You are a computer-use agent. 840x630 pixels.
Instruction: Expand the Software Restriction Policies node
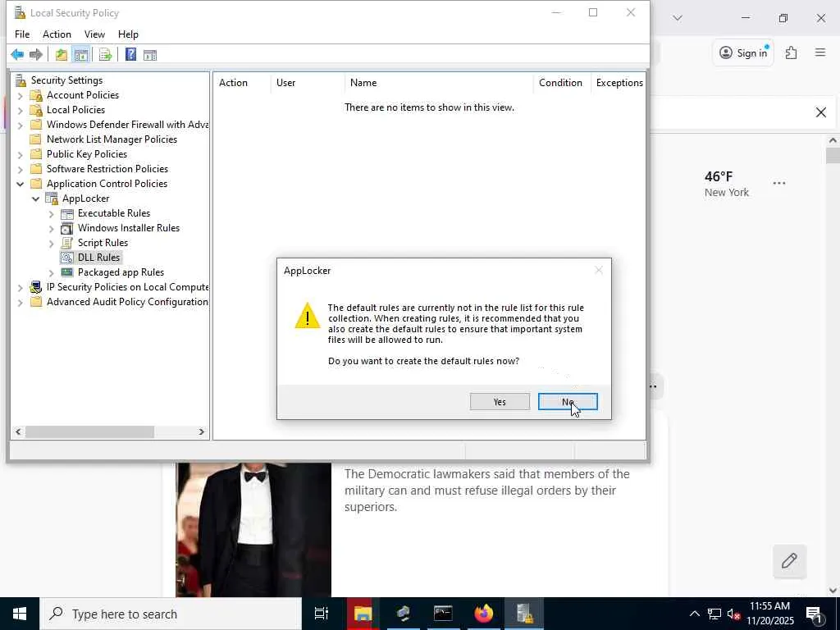click(21, 169)
